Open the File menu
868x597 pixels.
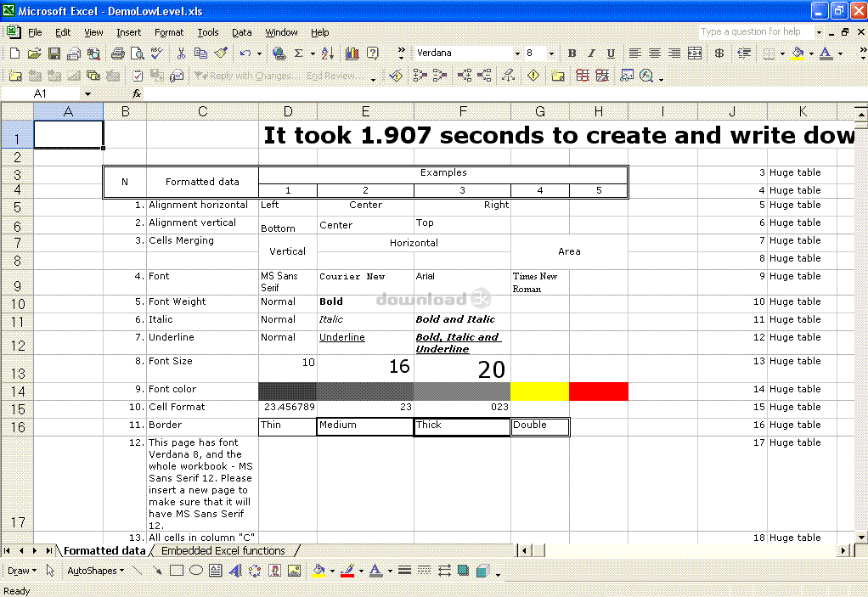point(35,32)
